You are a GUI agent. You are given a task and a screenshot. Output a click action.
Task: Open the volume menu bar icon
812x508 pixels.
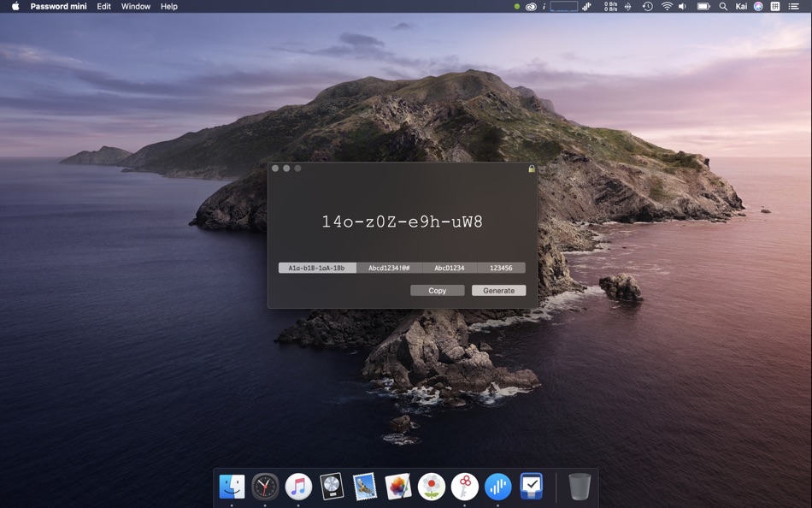click(683, 7)
